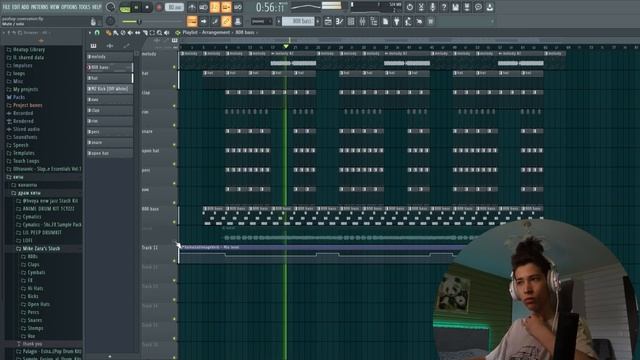
Task: Open the EDIT menu
Action: (x=16, y=7)
